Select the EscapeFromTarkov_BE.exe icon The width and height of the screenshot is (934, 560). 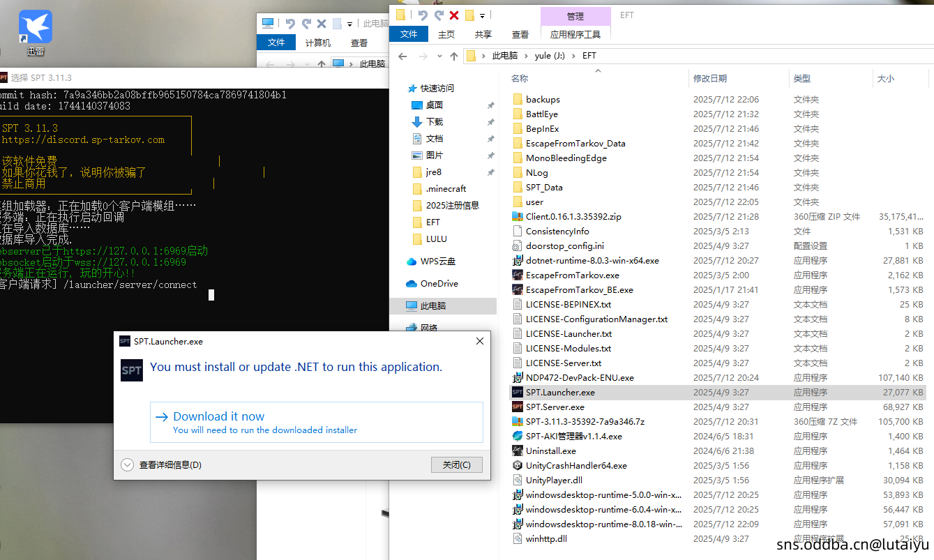click(x=517, y=289)
